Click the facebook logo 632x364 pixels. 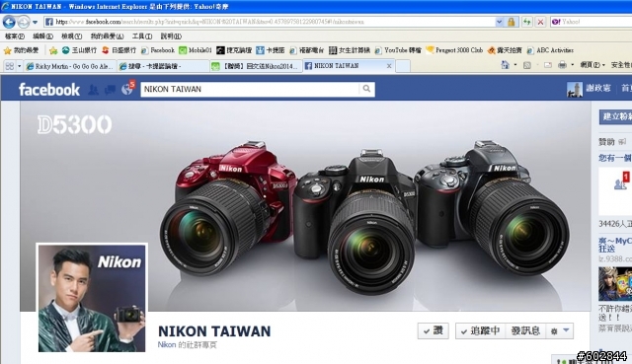[49, 90]
